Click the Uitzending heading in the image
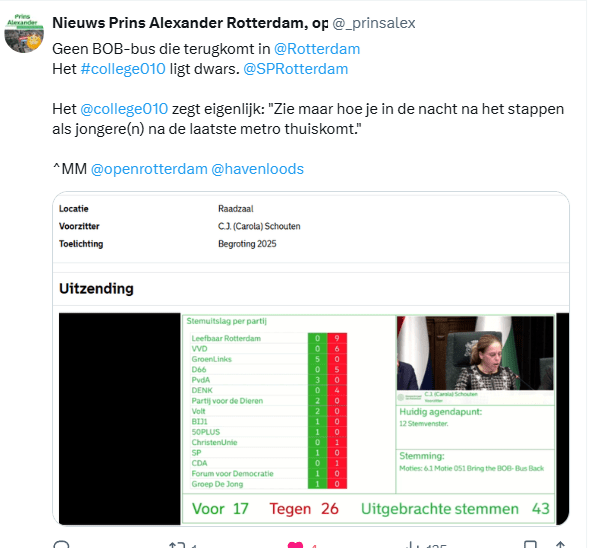 (x=96, y=289)
